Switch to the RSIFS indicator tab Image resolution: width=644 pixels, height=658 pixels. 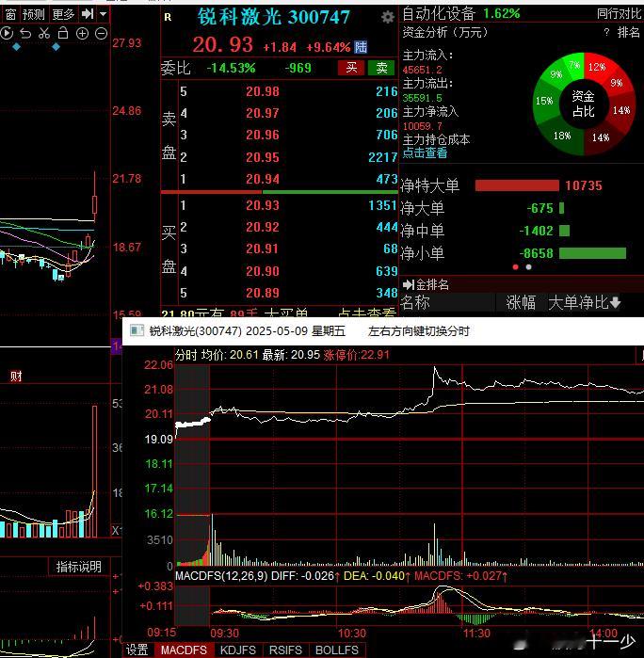click(285, 650)
